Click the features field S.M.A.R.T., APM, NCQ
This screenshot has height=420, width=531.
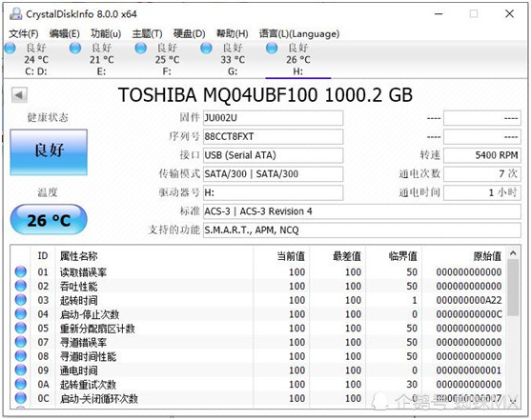pos(362,230)
